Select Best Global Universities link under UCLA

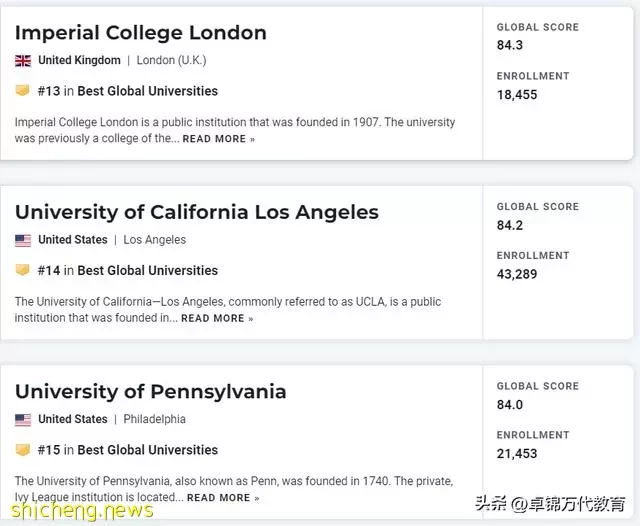(148, 270)
